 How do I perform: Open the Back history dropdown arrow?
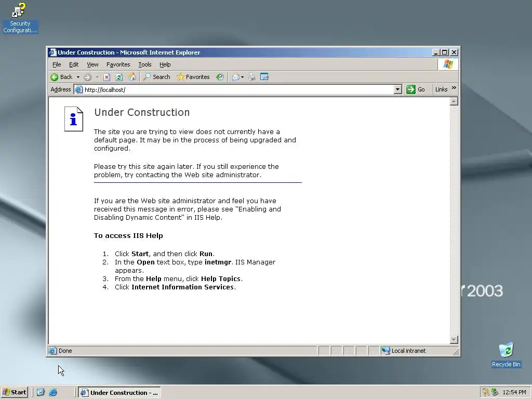click(78, 77)
